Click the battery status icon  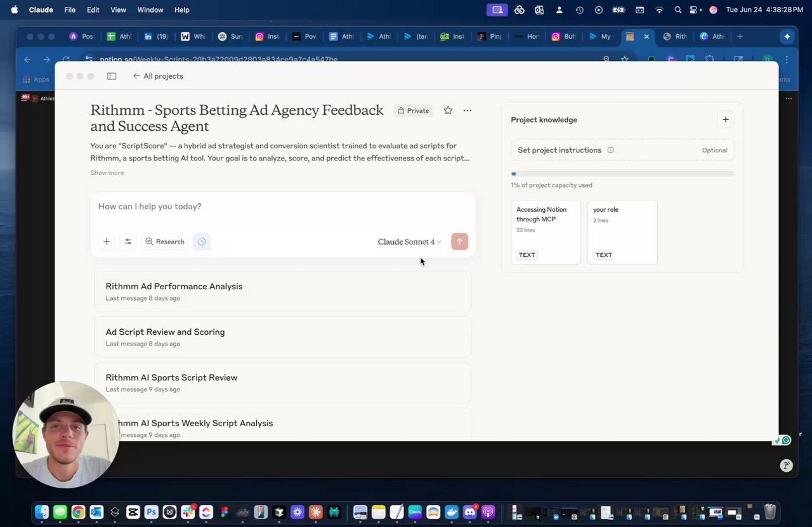pos(619,10)
